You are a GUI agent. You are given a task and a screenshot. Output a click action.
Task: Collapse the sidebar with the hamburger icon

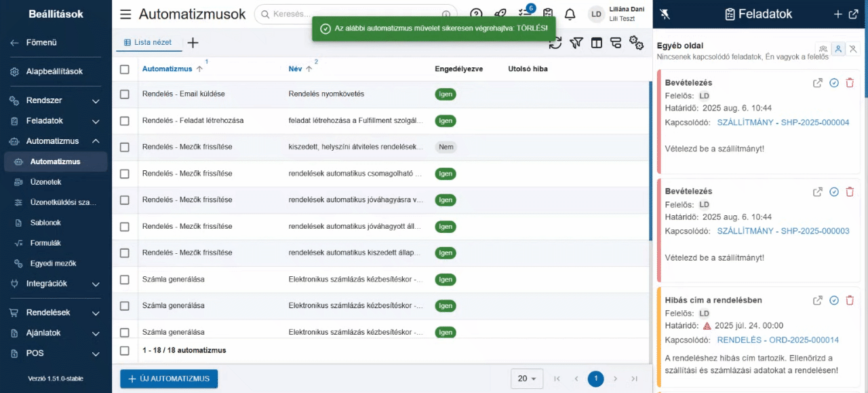tap(125, 14)
